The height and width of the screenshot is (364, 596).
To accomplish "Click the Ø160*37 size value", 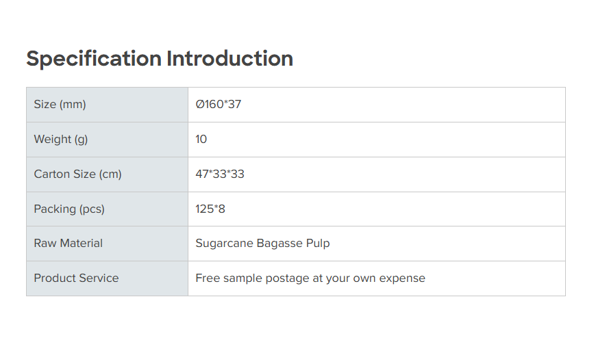I will point(219,105).
